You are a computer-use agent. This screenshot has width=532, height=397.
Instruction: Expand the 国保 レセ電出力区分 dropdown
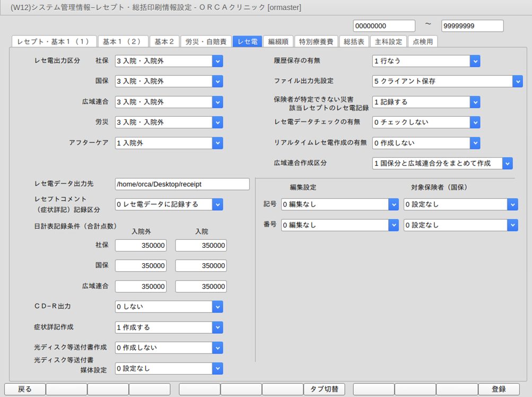217,81
